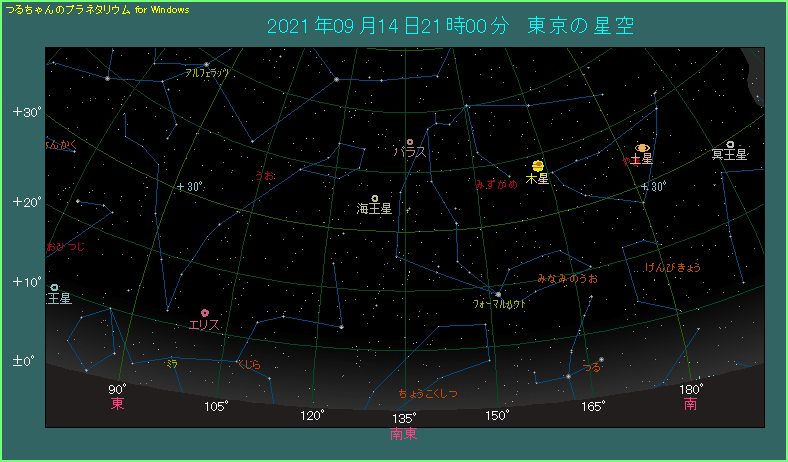Click the Jupiter (木星) planet icon
Viewport: 788px width, 462px height.
point(538,165)
